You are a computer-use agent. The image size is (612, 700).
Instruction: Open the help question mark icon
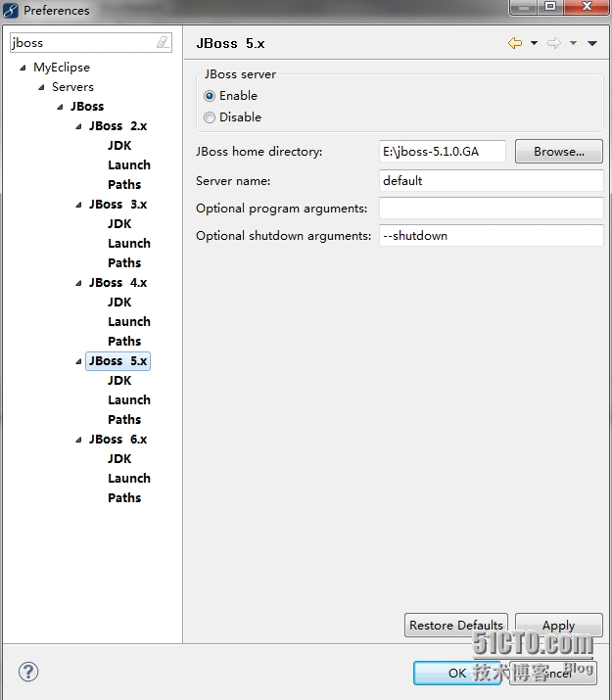(28, 672)
